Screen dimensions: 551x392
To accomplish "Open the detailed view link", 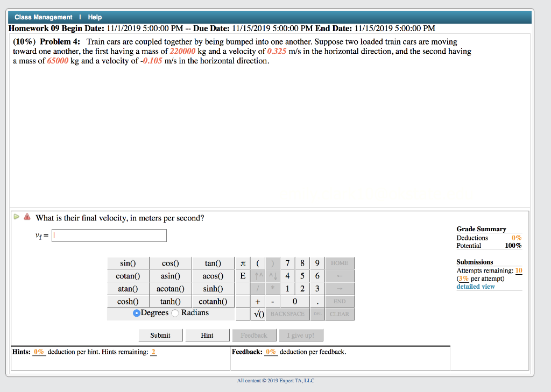I will pyautogui.click(x=475, y=286).
